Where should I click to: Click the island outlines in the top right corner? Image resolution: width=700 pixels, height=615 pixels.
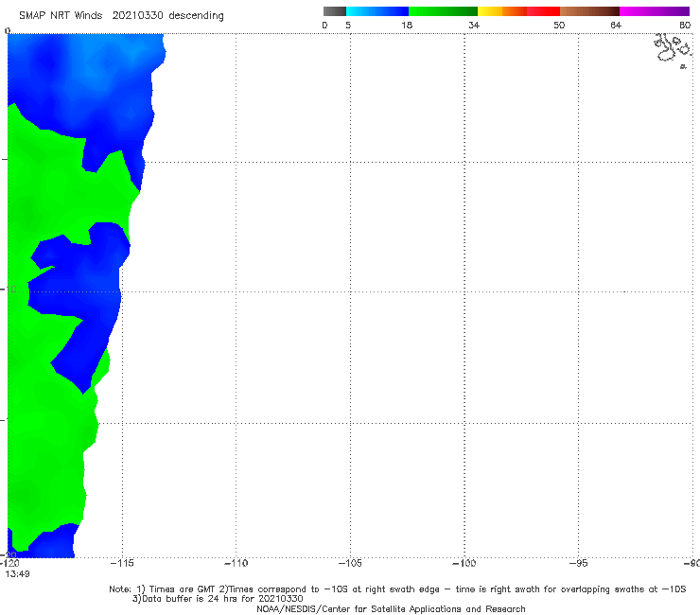[674, 50]
